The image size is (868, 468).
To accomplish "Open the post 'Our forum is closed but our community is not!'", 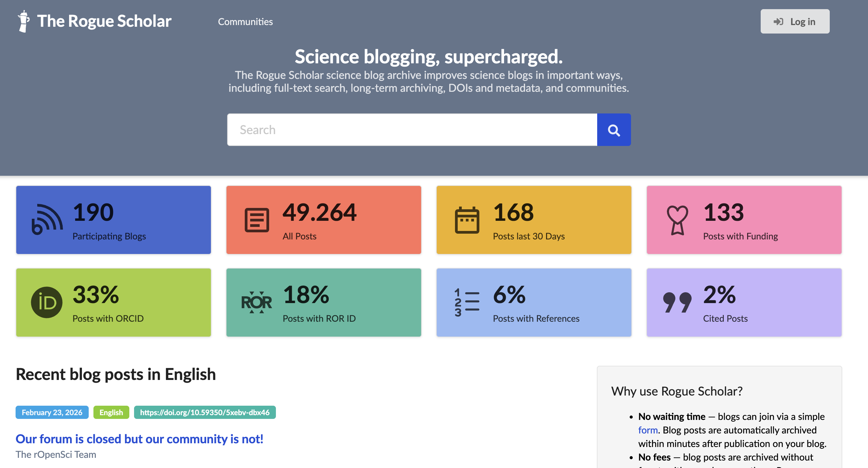I will pos(139,439).
